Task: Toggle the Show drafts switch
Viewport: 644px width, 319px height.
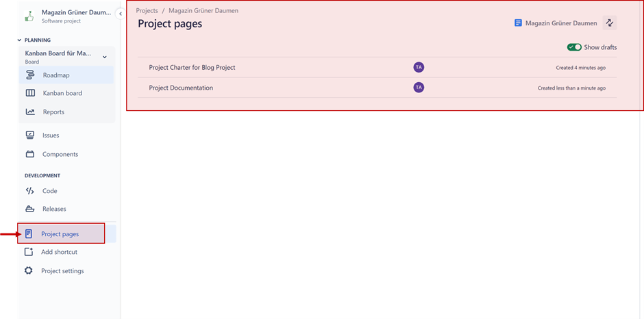Action: click(574, 47)
